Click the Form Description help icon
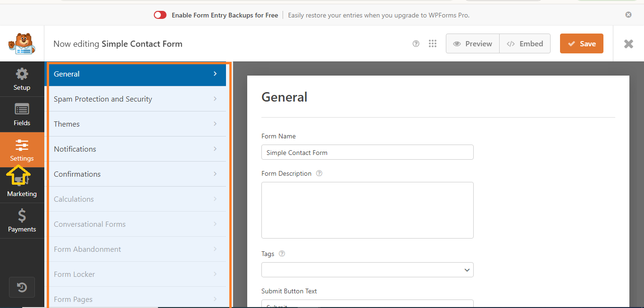The width and height of the screenshot is (644, 308). point(319,173)
